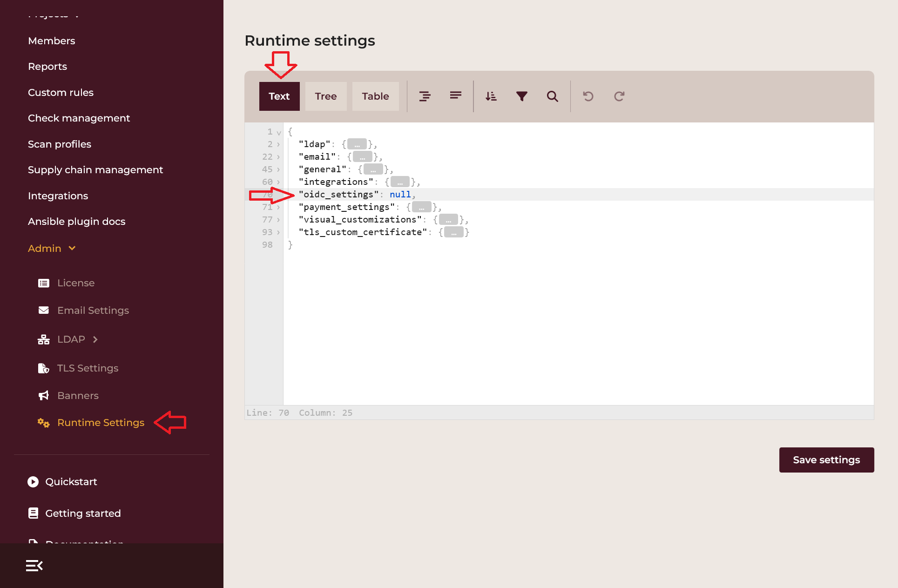Viewport: 898px width, 588px height.
Task: Click the redo arrow icon
Action: [x=619, y=96]
